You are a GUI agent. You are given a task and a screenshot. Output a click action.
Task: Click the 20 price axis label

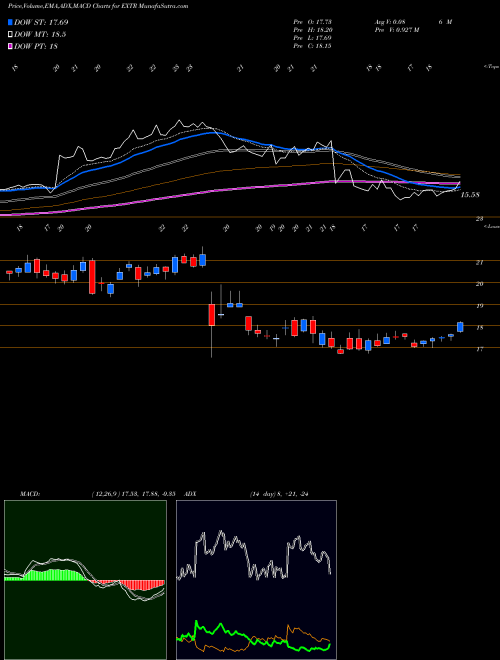pos(479,284)
